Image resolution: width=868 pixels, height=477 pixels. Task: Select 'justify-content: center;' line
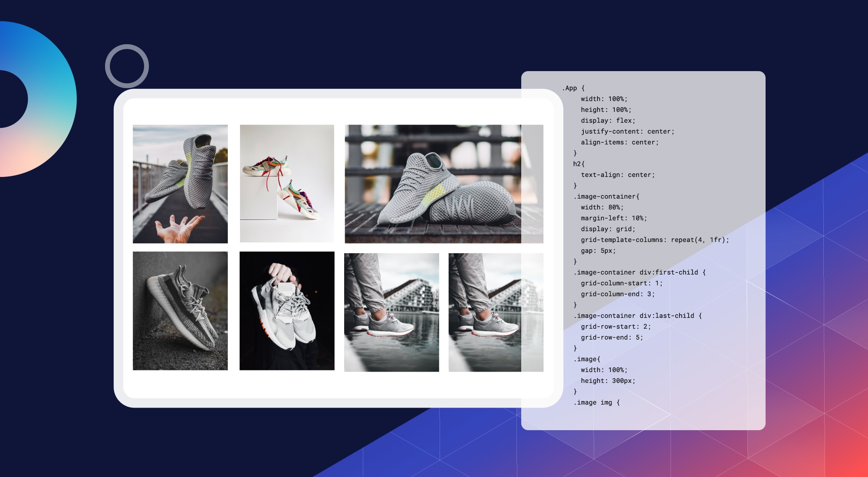coord(627,131)
